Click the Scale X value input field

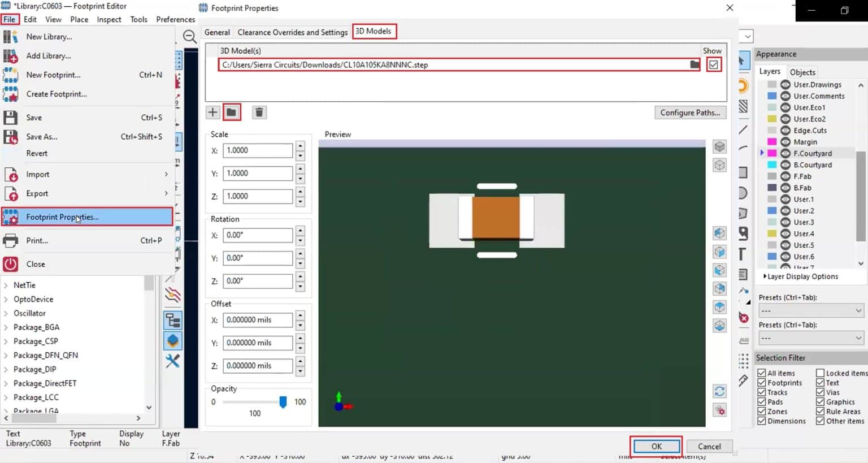(x=258, y=150)
